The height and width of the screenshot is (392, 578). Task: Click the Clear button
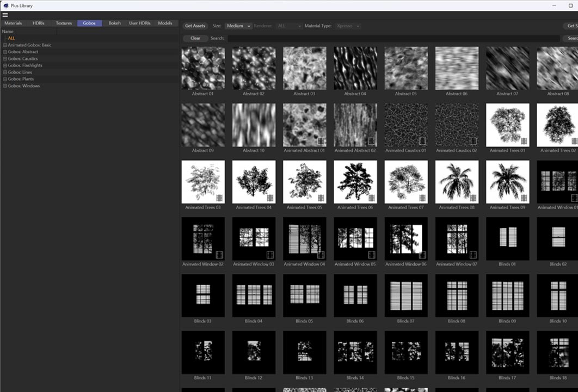point(195,38)
